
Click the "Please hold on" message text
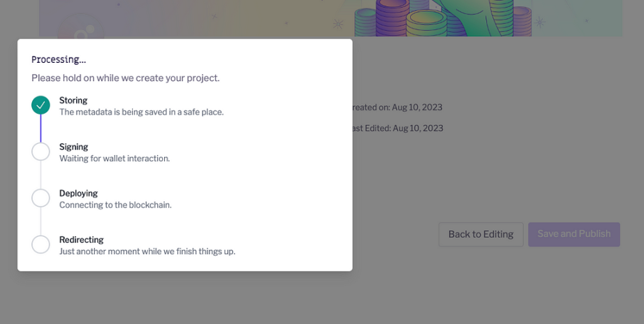pos(126,78)
